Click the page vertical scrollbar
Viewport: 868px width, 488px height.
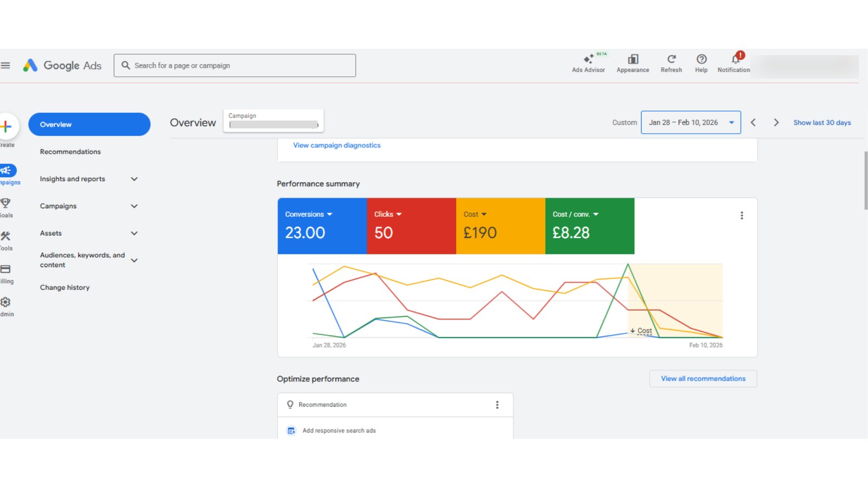pos(866,181)
